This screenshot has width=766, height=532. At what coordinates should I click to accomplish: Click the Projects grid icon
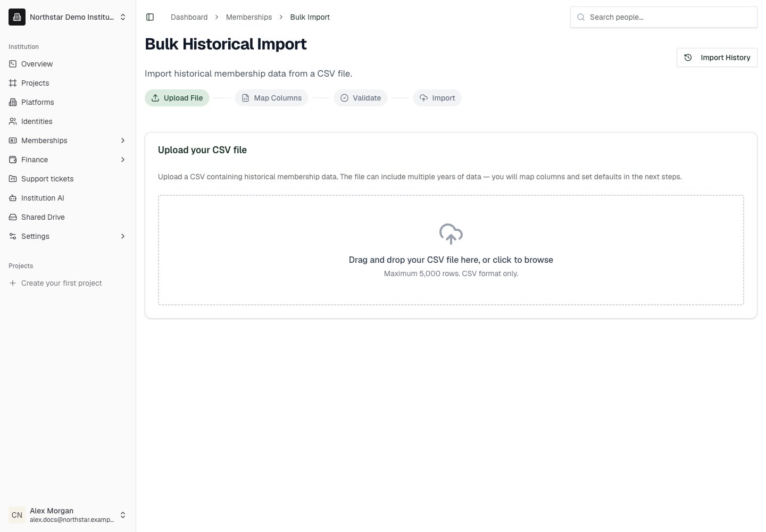(x=13, y=83)
